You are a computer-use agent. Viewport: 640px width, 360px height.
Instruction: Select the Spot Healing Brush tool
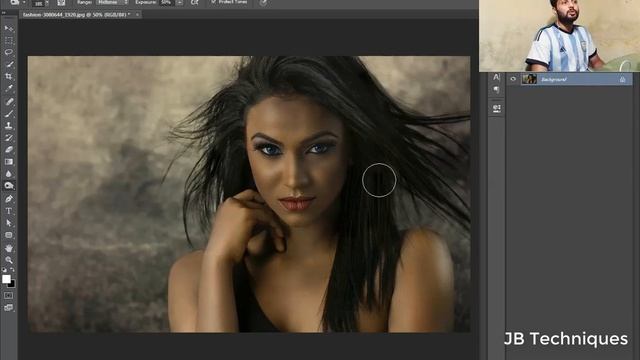pyautogui.click(x=9, y=102)
